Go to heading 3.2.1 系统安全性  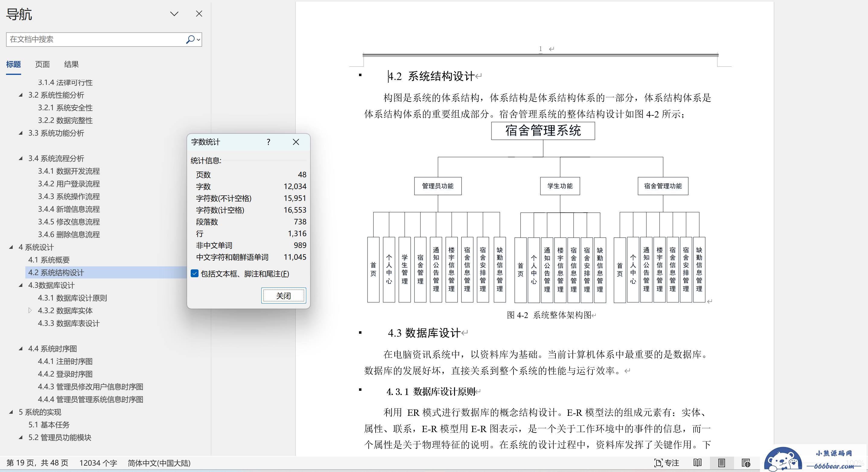65,108
